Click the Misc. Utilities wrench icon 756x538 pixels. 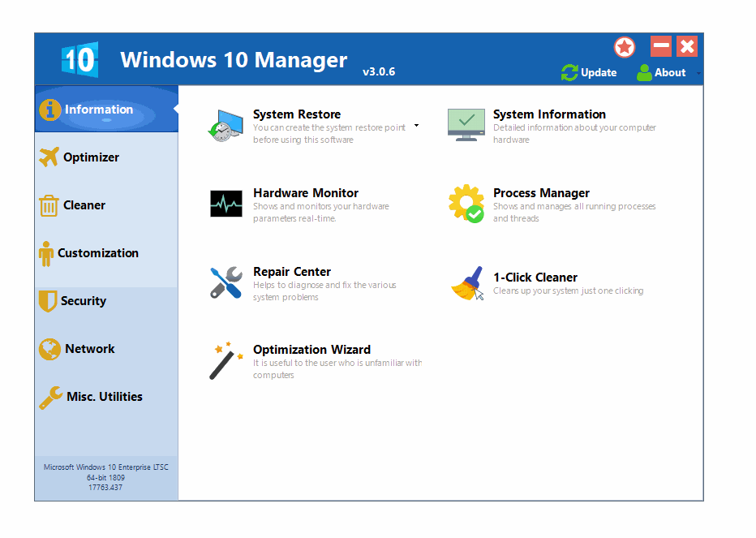click(x=51, y=398)
